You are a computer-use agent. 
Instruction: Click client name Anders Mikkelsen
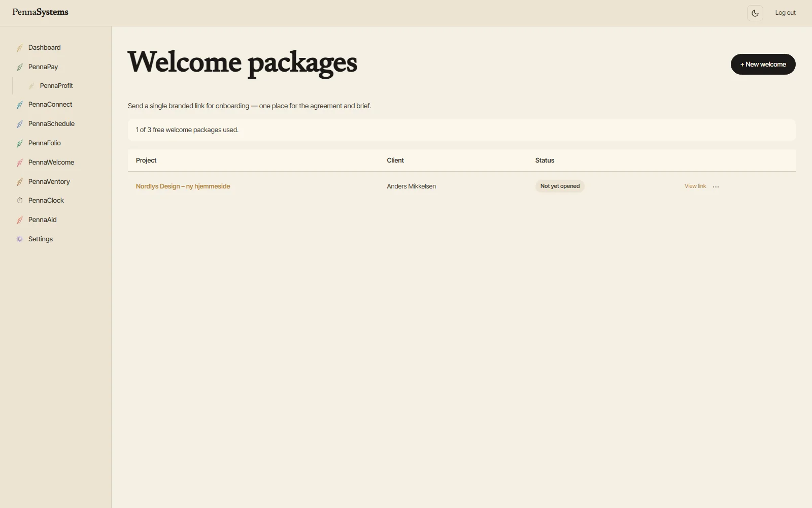point(411,186)
